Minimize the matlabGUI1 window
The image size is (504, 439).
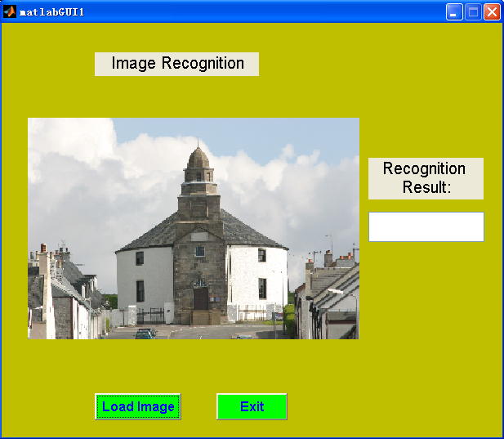[454, 12]
